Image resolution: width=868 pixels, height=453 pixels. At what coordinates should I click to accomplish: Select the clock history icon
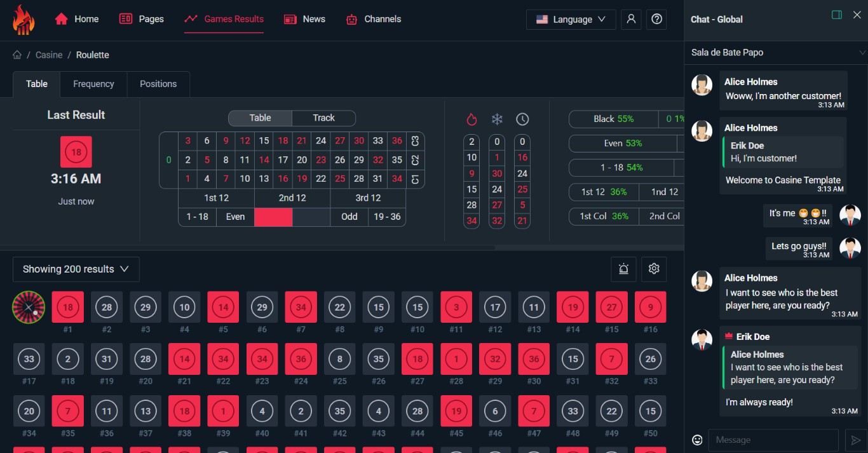tap(522, 119)
